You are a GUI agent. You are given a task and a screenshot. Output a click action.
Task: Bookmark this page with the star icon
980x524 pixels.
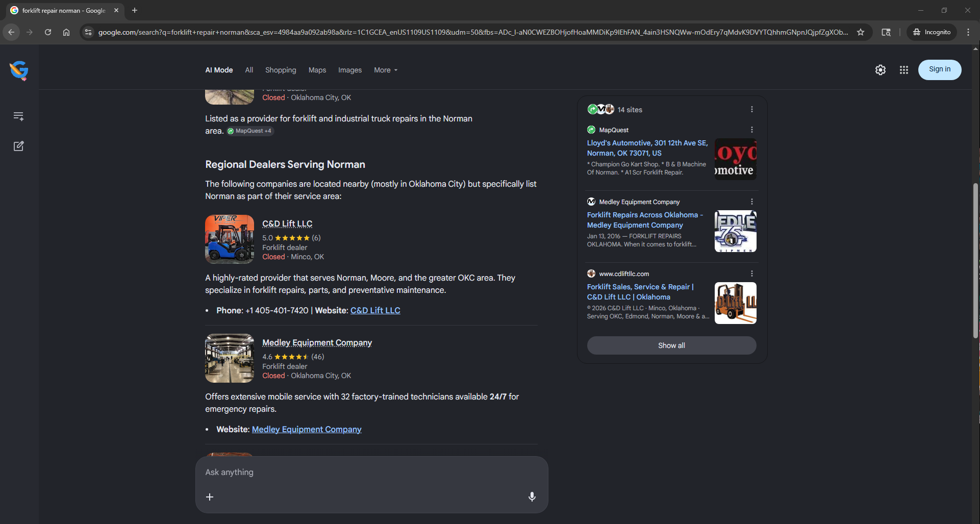861,32
